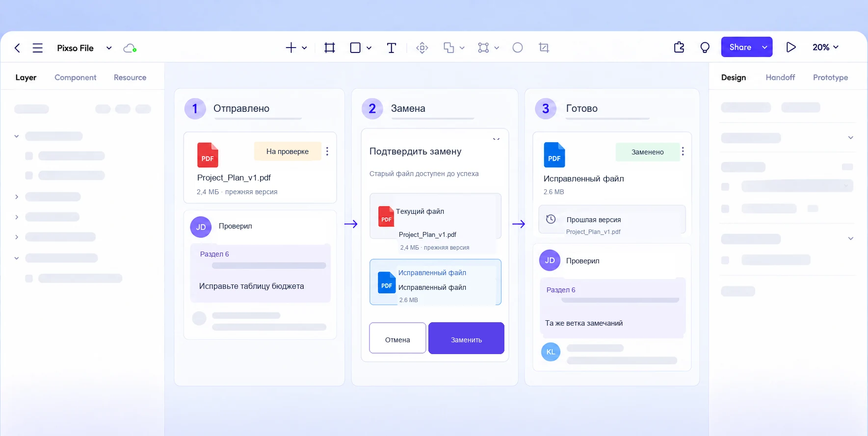Open the Design tab

click(734, 77)
